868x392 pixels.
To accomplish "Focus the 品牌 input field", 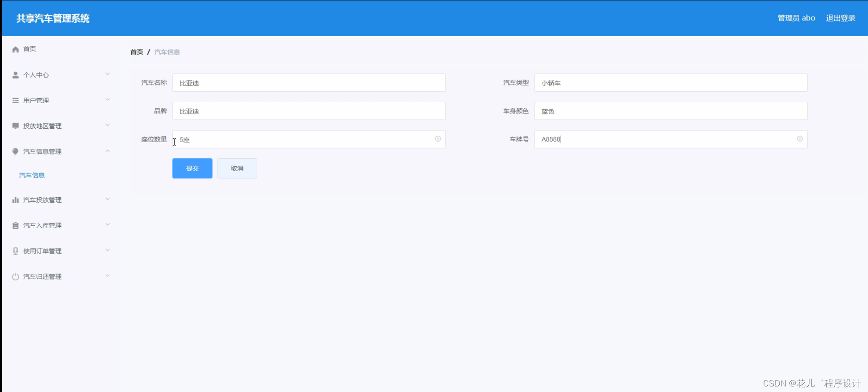I will (x=309, y=111).
